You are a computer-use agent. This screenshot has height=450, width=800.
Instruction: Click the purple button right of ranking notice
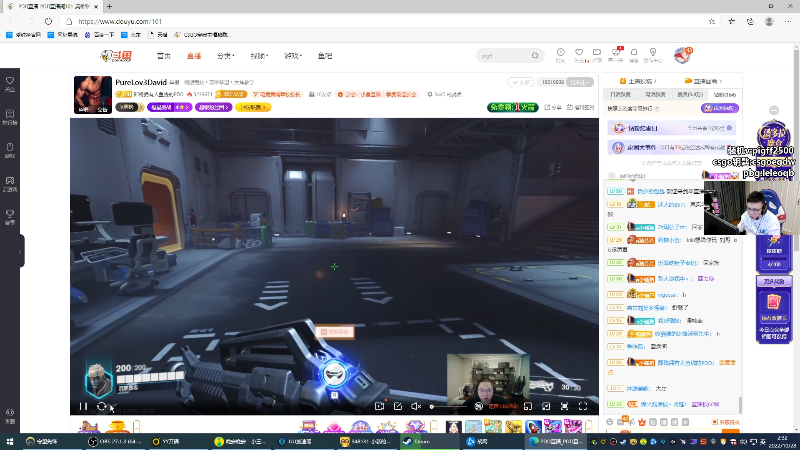coord(720,108)
